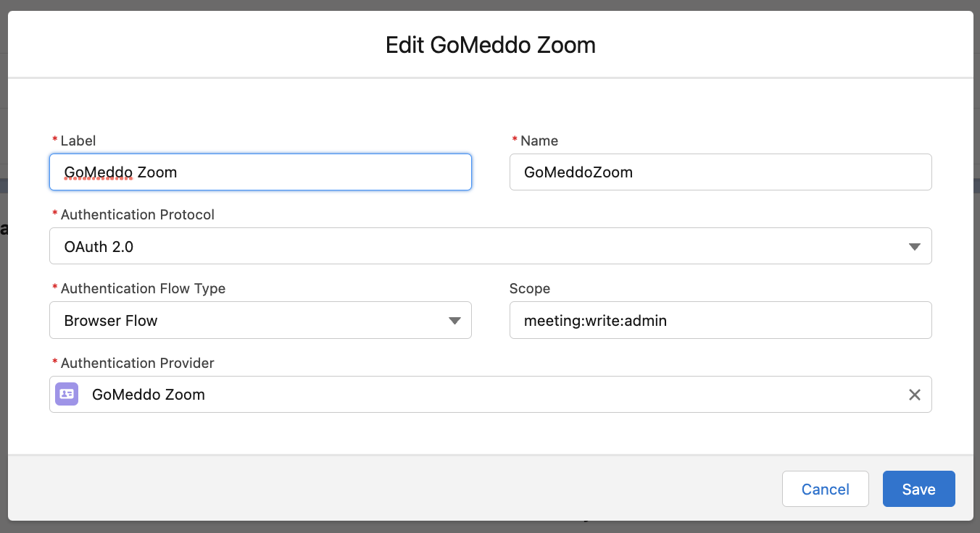Click the Authentication Protocol dropdown arrow
Viewport: 980px width, 533px height.
click(x=915, y=247)
